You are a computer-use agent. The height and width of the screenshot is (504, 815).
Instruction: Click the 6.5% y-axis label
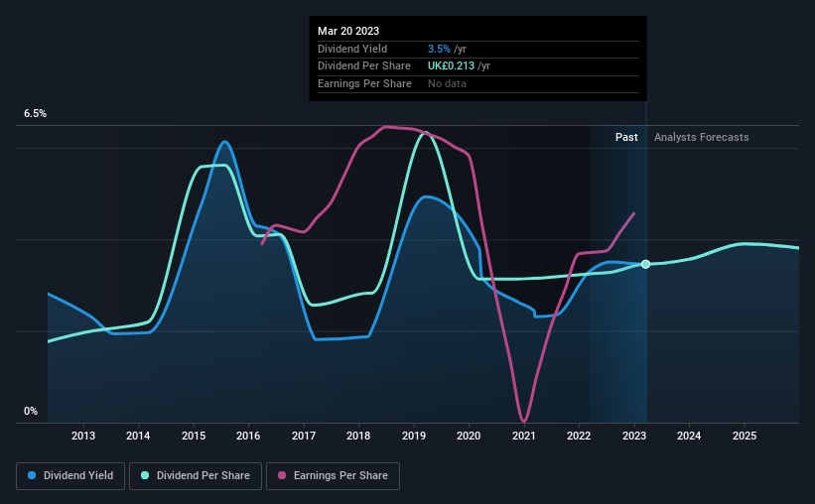click(36, 114)
